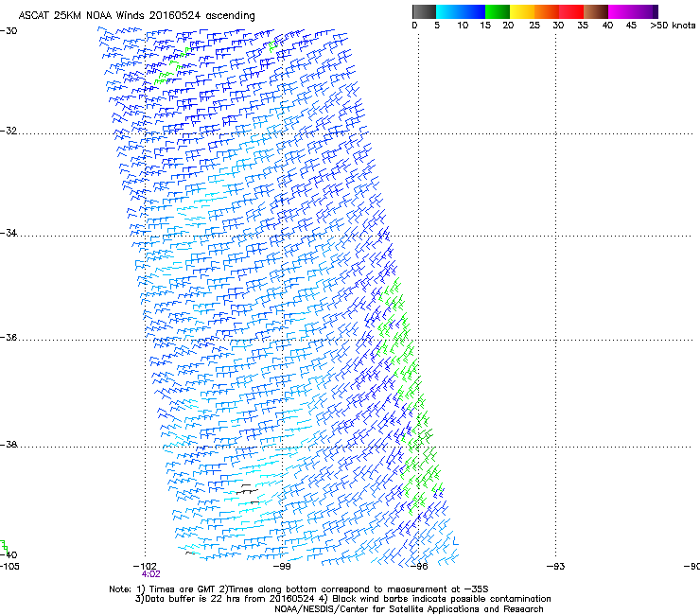The image size is (700, 615).
Task: Click the '25' legend scale label
Action: [534, 26]
